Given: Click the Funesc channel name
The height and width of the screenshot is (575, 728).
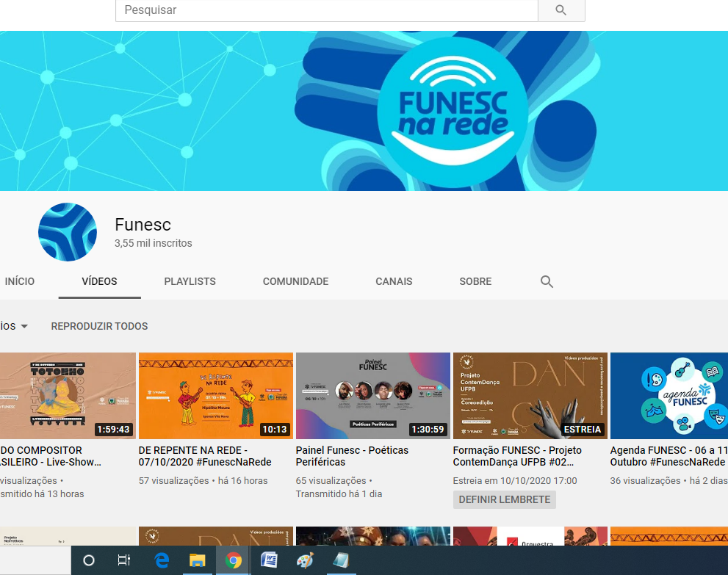Looking at the screenshot, I should click(x=143, y=225).
